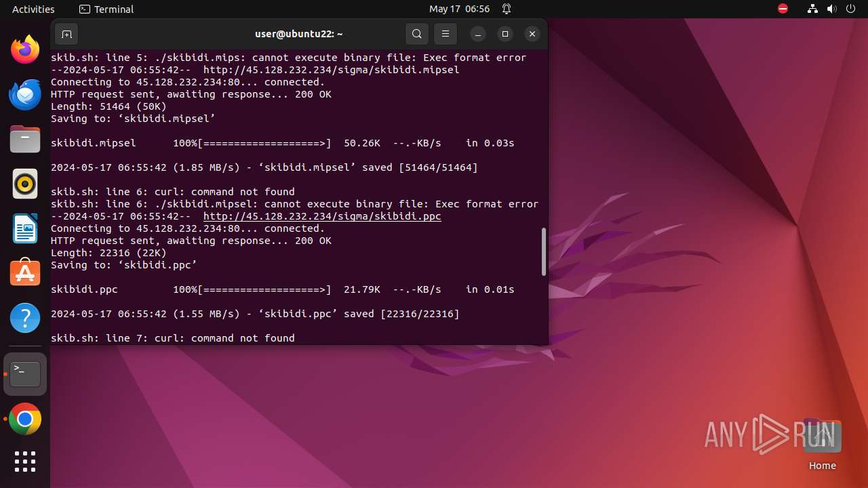This screenshot has width=868, height=488.
Task: Open the power system menu icon
Action: 851,9
